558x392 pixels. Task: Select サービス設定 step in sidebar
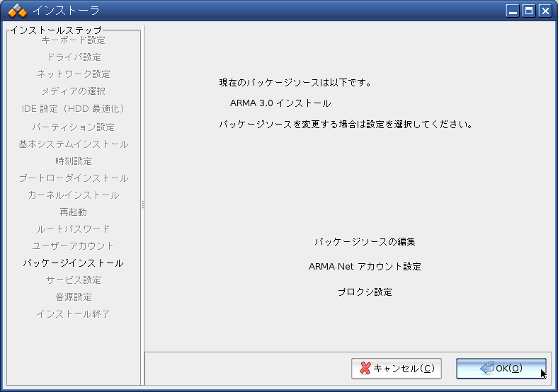click(73, 280)
